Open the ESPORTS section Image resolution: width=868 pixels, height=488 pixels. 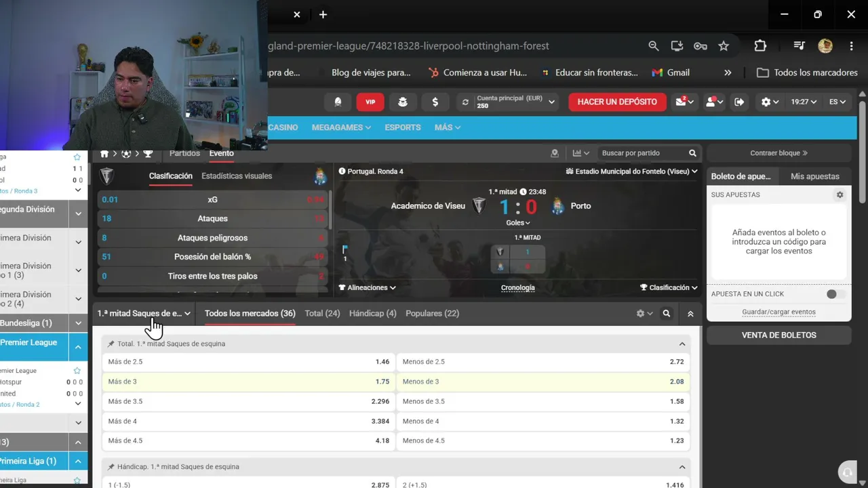click(x=403, y=127)
